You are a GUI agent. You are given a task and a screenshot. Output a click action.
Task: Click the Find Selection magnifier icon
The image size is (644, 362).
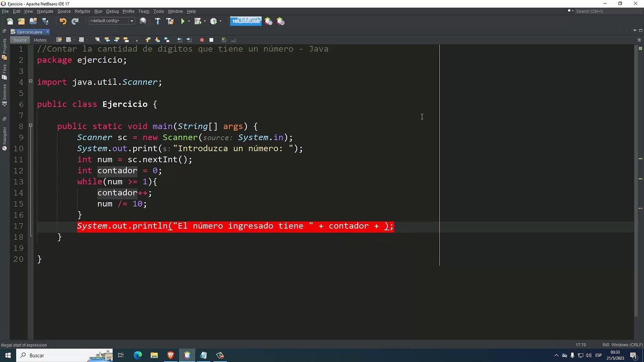coord(98,40)
